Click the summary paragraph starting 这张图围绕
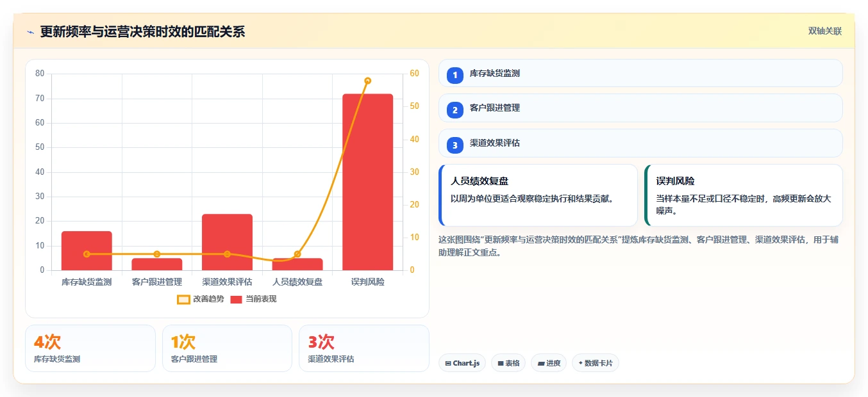This screenshot has height=397, width=868. coord(638,246)
